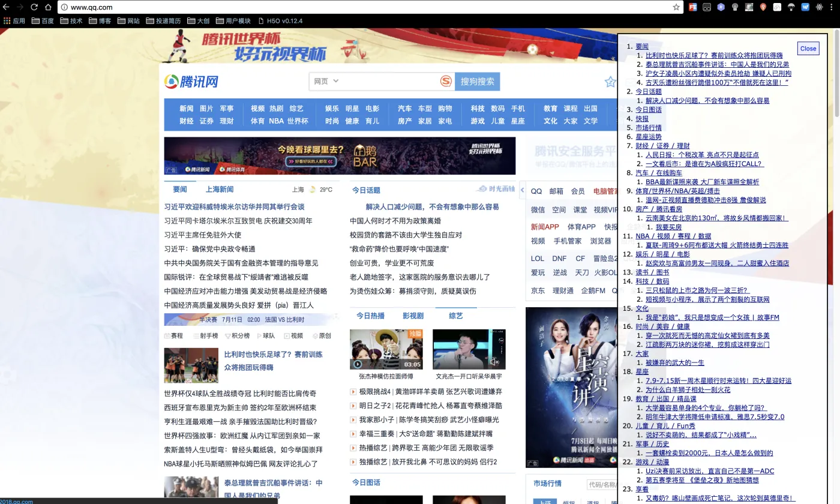Open 娱乐 in the blue navigation bar
Image resolution: width=840 pixels, height=504 pixels.
click(332, 109)
